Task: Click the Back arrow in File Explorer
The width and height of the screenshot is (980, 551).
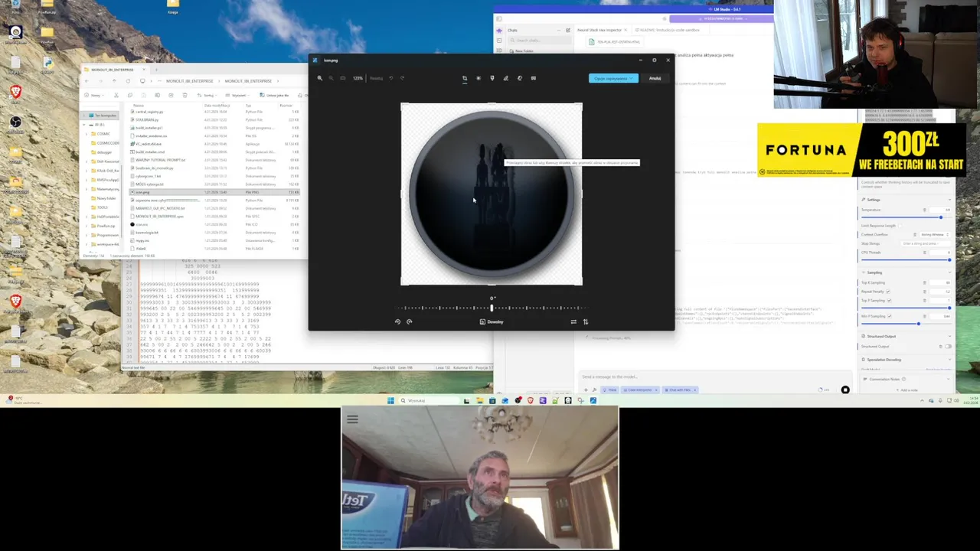Action: (87, 81)
